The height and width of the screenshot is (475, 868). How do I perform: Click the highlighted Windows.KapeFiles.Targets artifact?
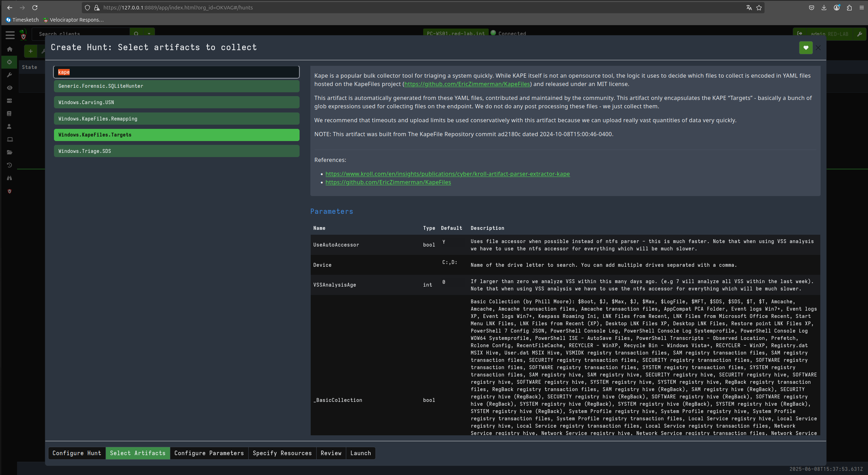(x=177, y=135)
